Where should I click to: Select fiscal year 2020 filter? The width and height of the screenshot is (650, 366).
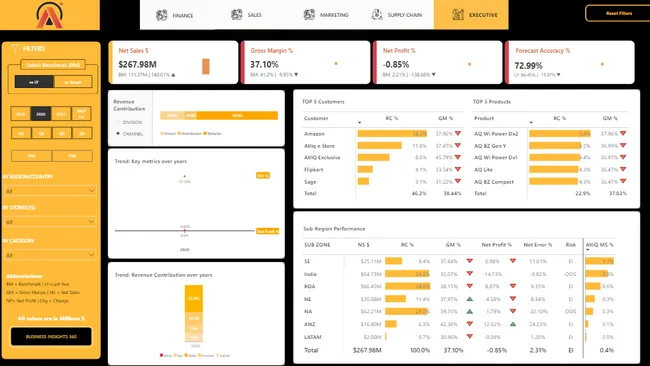click(41, 114)
